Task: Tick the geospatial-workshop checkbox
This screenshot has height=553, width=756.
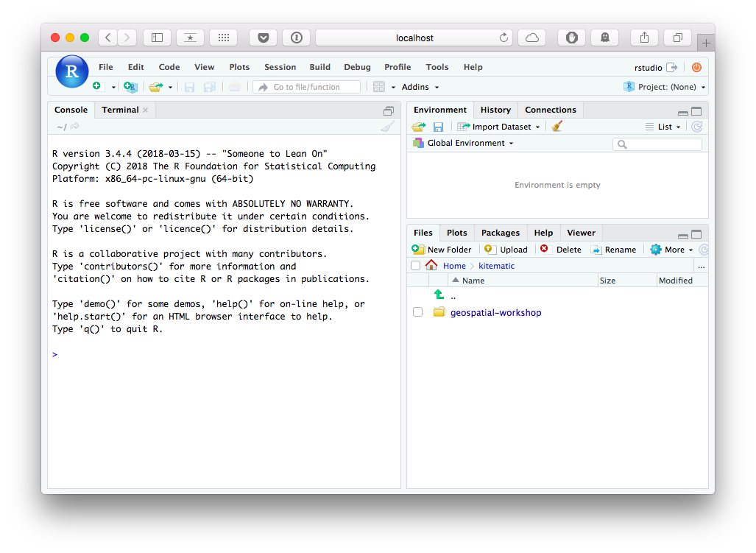Action: tap(417, 312)
